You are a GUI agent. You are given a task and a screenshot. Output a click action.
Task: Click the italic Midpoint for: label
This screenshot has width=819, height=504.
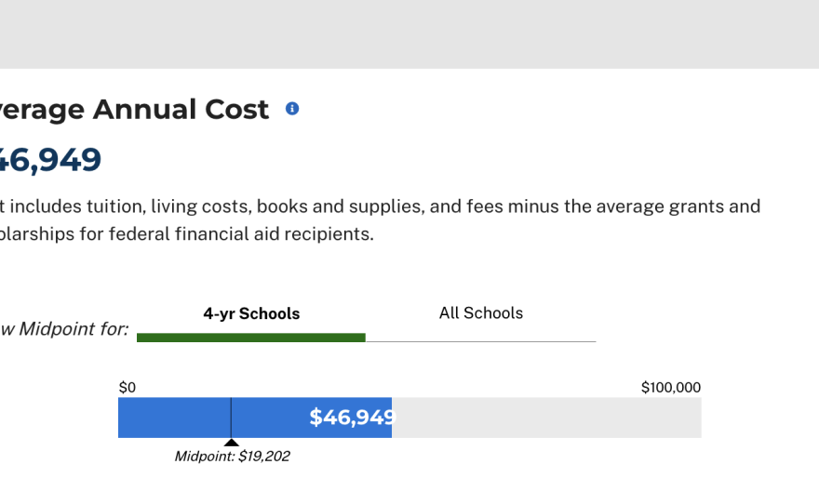click(x=64, y=329)
